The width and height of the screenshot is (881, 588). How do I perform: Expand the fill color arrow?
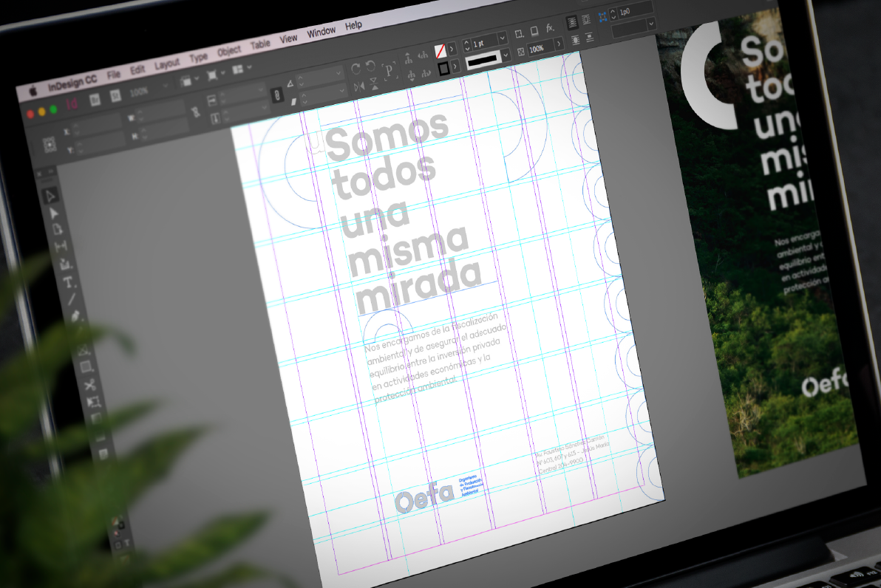[x=451, y=49]
